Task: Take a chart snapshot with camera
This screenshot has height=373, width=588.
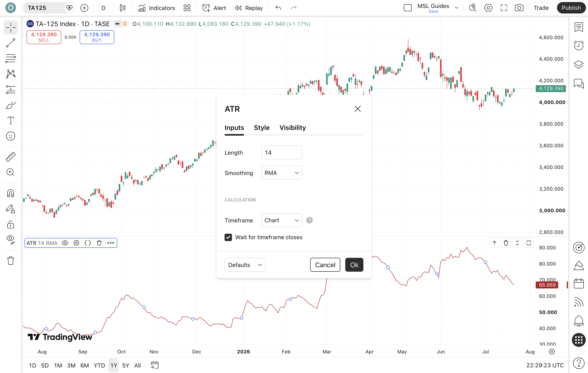Action: coord(519,8)
